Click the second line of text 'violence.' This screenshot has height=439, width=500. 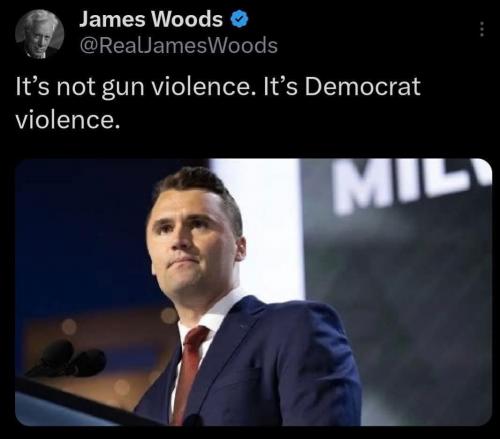(68, 120)
